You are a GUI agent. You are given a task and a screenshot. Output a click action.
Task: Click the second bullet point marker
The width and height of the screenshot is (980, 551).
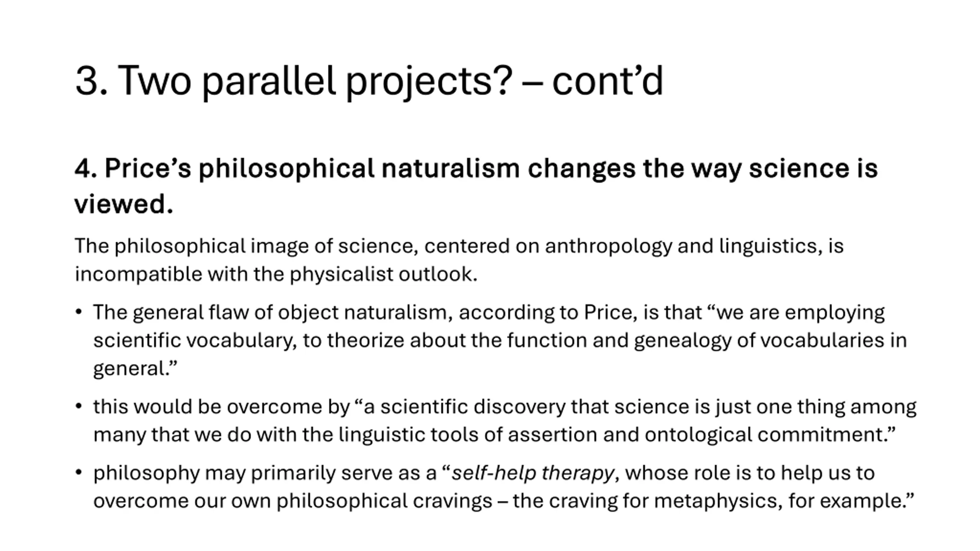tap(79, 406)
